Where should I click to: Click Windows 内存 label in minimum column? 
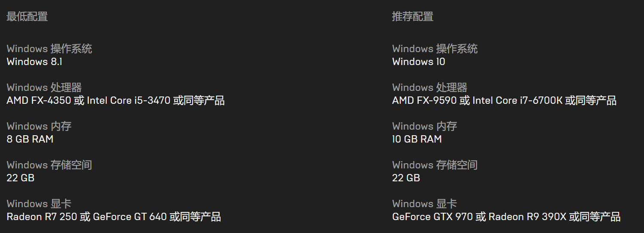[x=39, y=126]
